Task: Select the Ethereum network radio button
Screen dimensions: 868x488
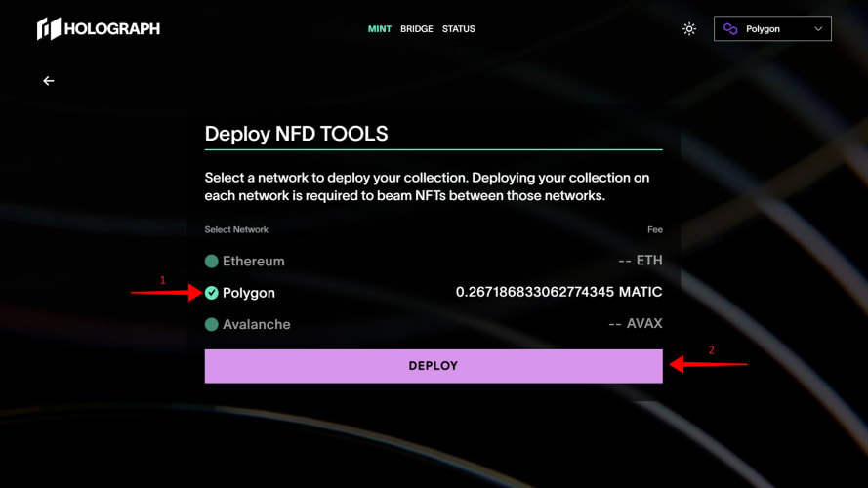Action: (x=212, y=262)
